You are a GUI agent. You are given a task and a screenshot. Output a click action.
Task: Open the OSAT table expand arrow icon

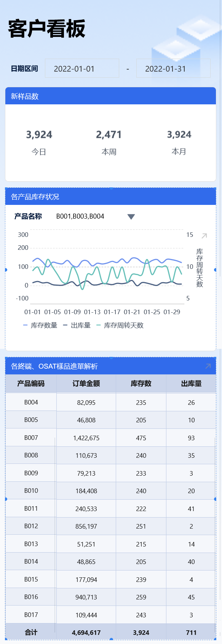coord(208,366)
